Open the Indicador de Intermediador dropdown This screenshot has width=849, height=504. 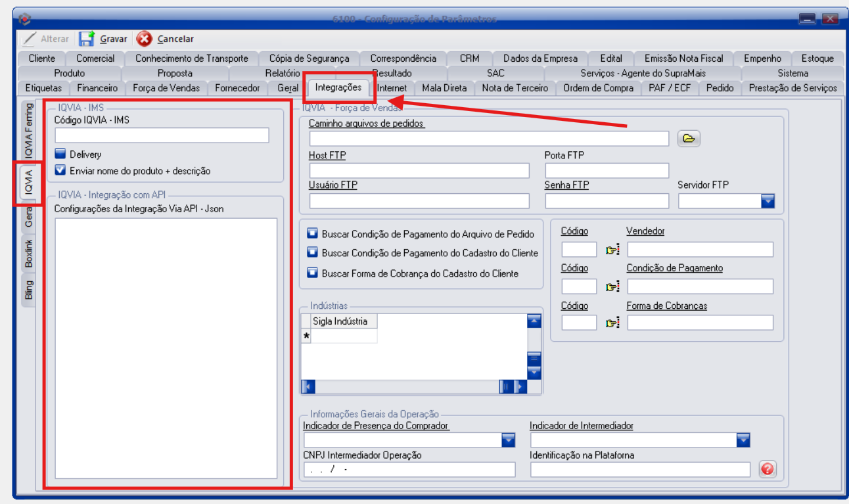(x=743, y=440)
